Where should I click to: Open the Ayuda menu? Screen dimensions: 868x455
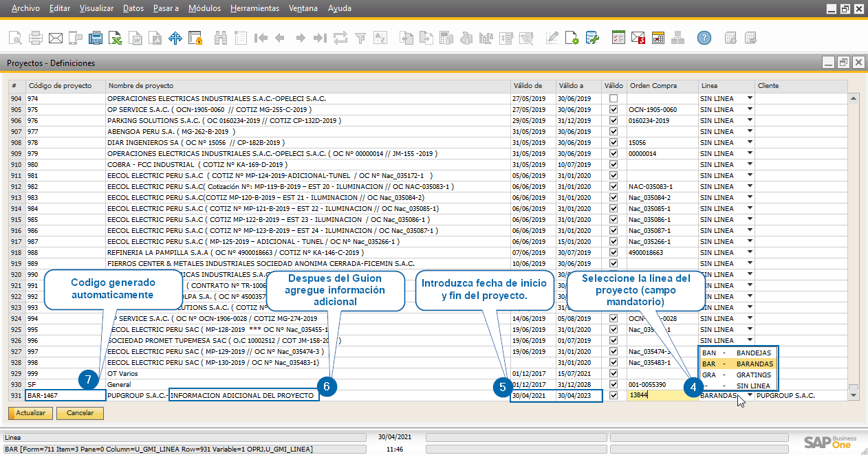coord(340,8)
